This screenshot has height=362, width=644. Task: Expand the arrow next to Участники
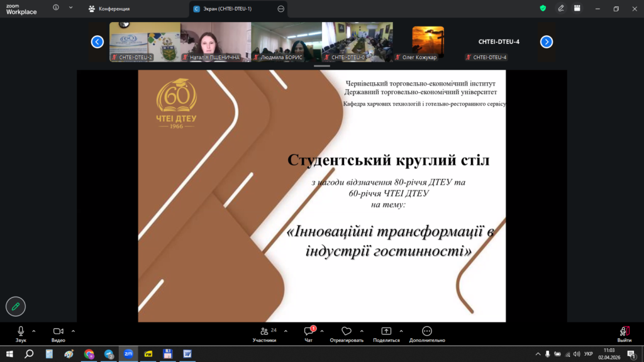[x=286, y=331]
